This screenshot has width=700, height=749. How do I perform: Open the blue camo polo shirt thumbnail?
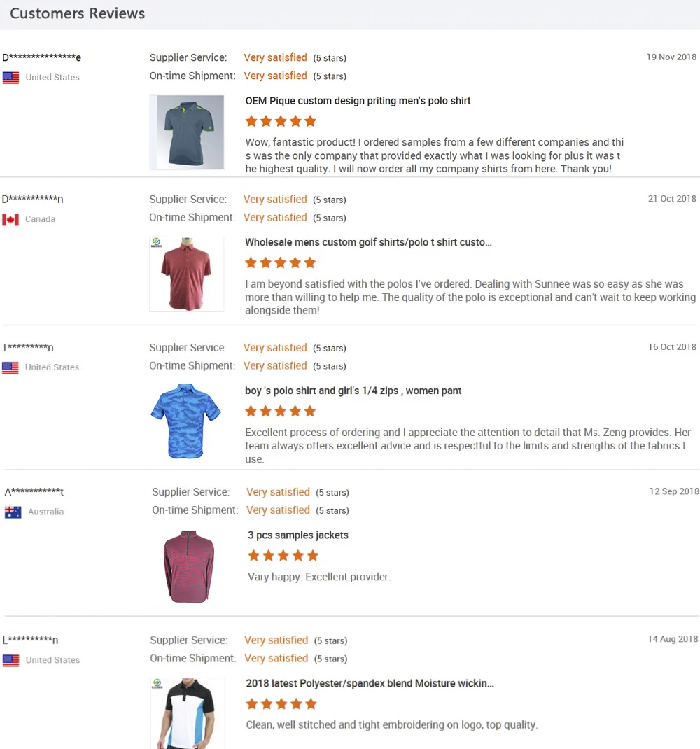pyautogui.click(x=185, y=421)
